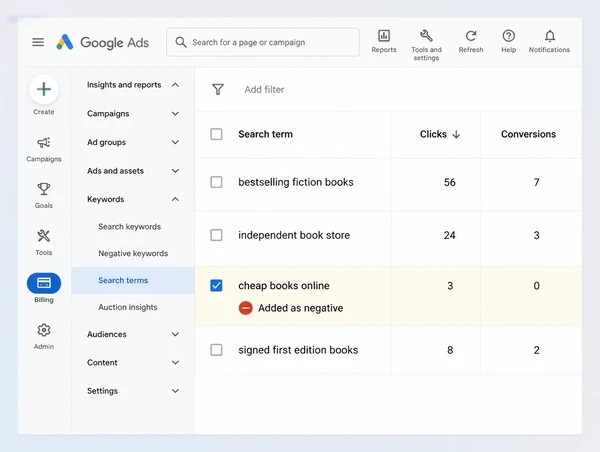600x452 pixels.
Task: Expand the Campaigns chevron in navigation
Action: coord(175,114)
